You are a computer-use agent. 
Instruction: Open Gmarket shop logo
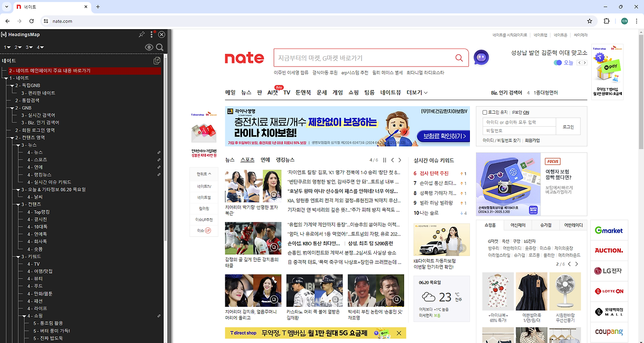point(609,230)
